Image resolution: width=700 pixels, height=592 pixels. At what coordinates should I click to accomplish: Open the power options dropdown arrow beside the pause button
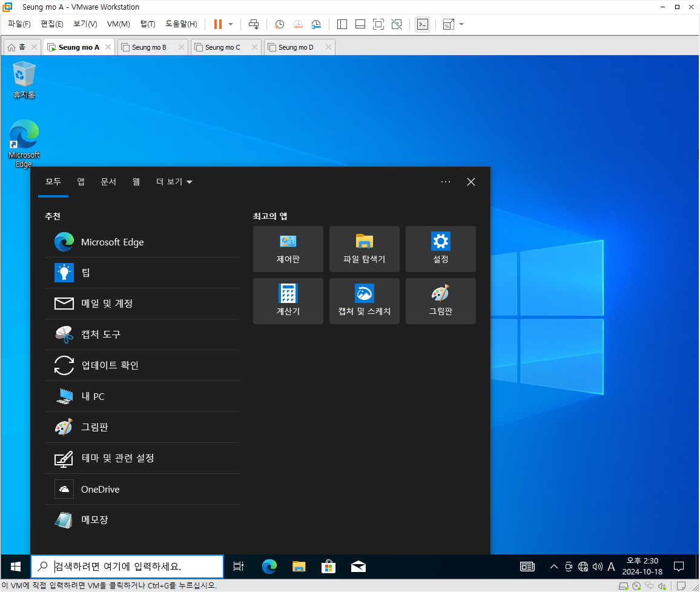231,24
